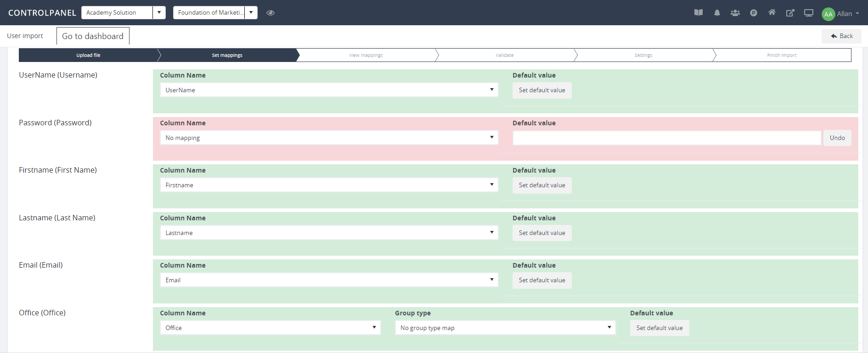The height and width of the screenshot is (353, 868).
Task: Select the Validate step
Action: tap(505, 55)
